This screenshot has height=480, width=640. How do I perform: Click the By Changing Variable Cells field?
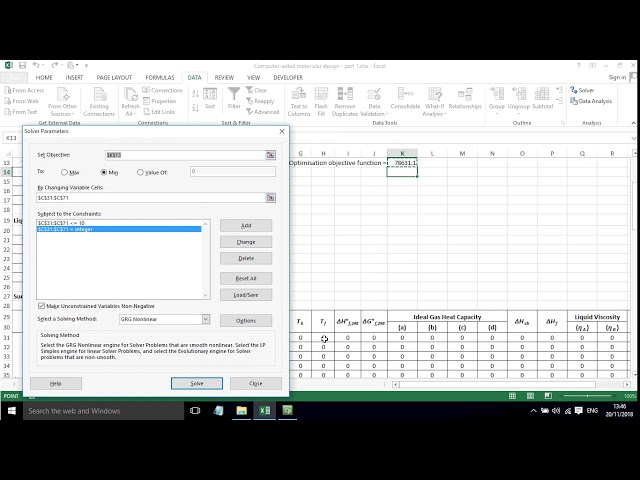coord(151,198)
